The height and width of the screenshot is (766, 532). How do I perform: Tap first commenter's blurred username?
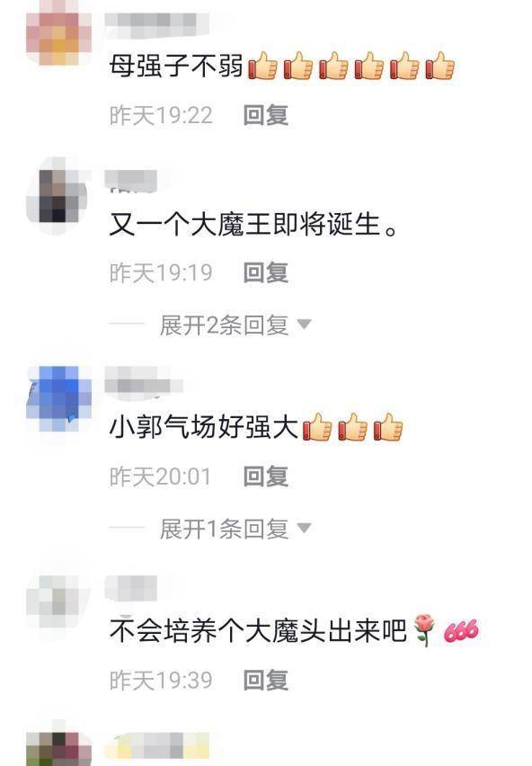pyautogui.click(x=157, y=22)
